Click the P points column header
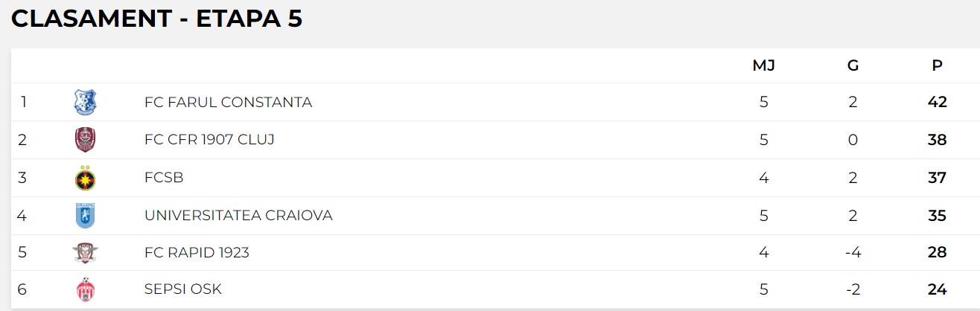980x311 pixels. pyautogui.click(x=937, y=65)
